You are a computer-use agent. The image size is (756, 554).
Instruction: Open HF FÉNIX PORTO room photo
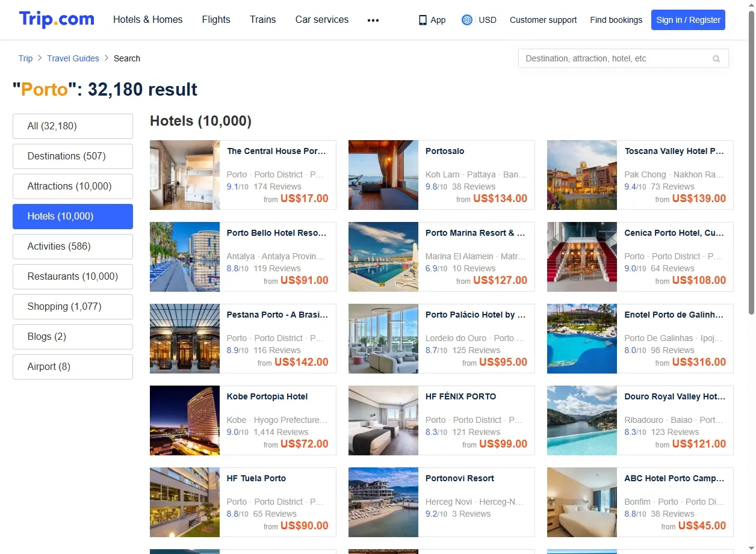[383, 420]
